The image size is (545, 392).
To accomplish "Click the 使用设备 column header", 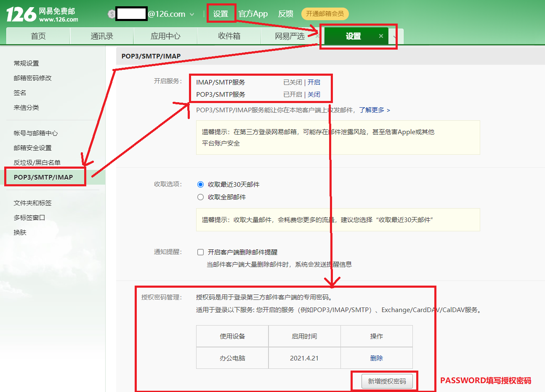I will [232, 336].
